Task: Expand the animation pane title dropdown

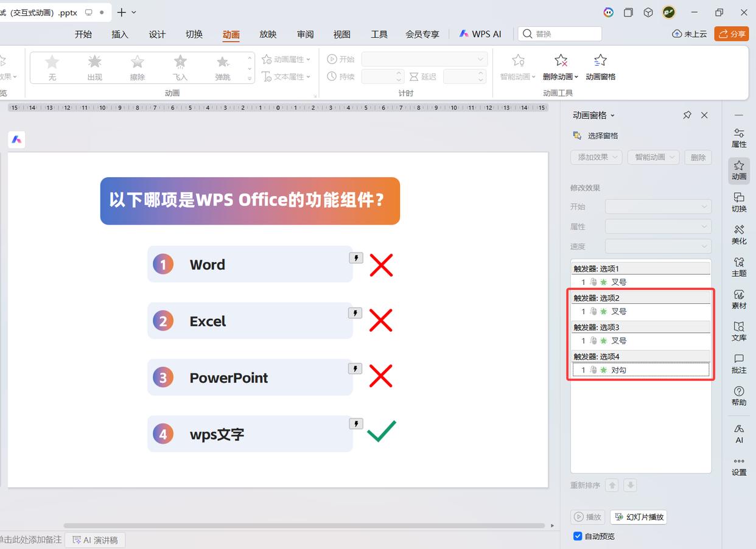Action: [x=612, y=116]
